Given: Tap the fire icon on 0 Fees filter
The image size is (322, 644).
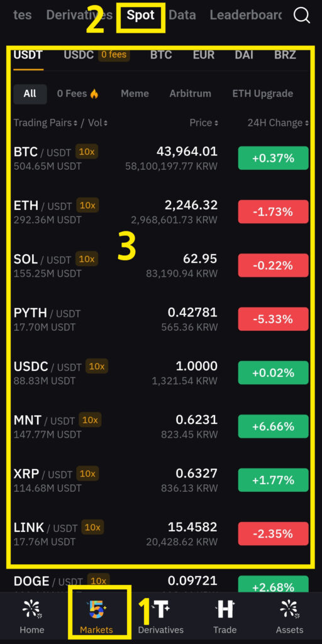Looking at the screenshot, I should pyautogui.click(x=94, y=94).
